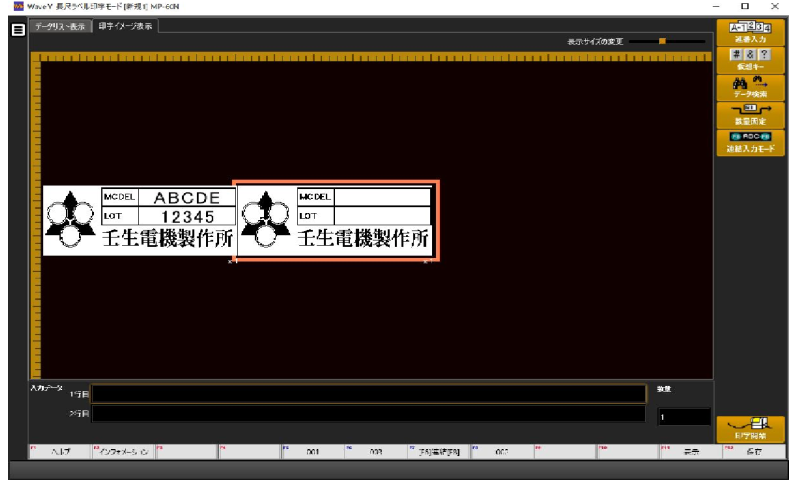Image resolution: width=797 pixels, height=485 pixels.
Task: Switch to the データリスト表示 tab
Action: coord(60,26)
